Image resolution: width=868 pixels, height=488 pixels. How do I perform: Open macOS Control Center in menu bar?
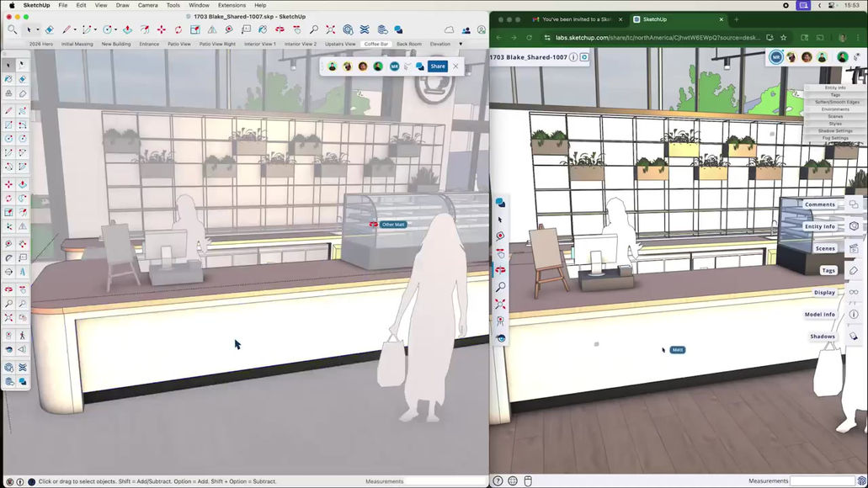tap(832, 5)
